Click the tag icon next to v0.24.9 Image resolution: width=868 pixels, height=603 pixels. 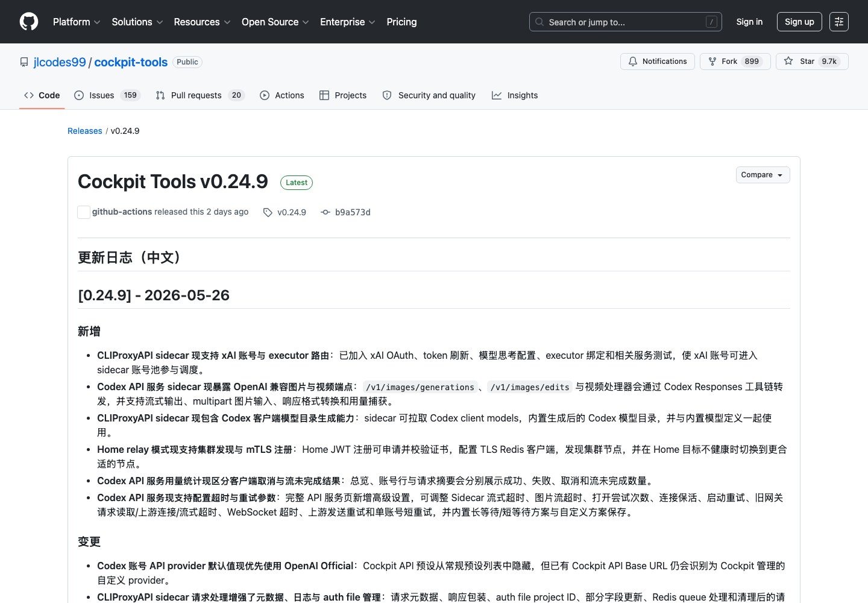268,212
